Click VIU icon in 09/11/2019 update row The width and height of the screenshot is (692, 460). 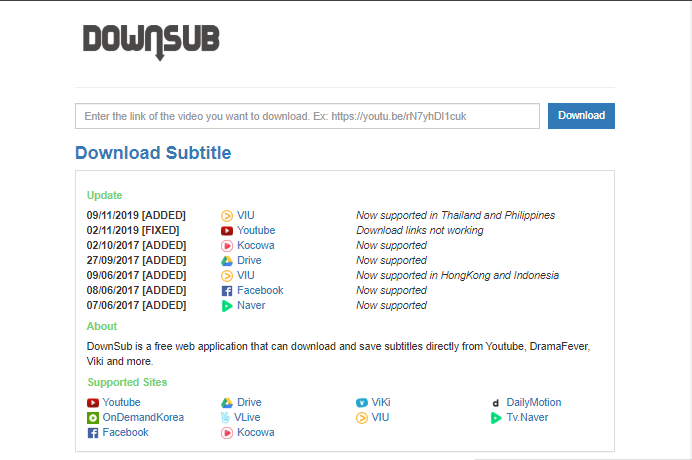226,215
